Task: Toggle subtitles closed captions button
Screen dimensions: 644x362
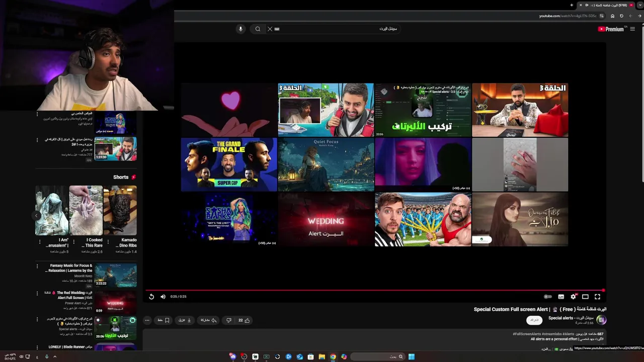Action: (x=561, y=297)
